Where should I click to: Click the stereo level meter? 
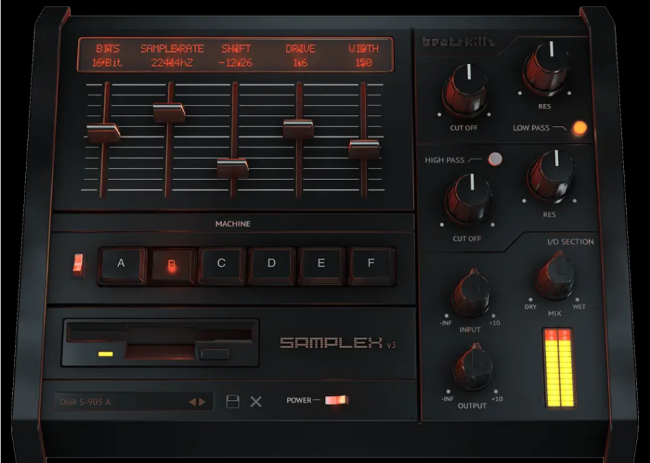(x=560, y=368)
